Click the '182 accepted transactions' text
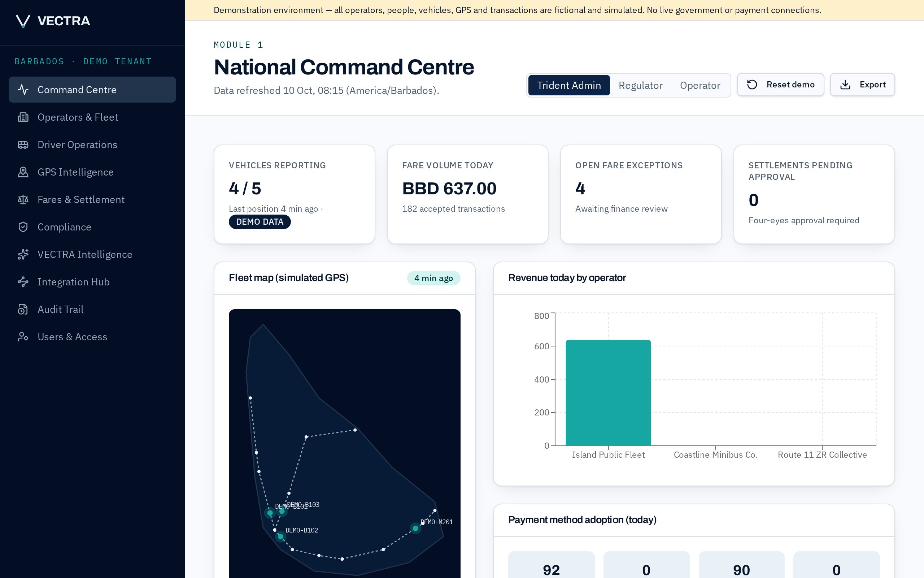The height and width of the screenshot is (578, 924). coord(453,209)
